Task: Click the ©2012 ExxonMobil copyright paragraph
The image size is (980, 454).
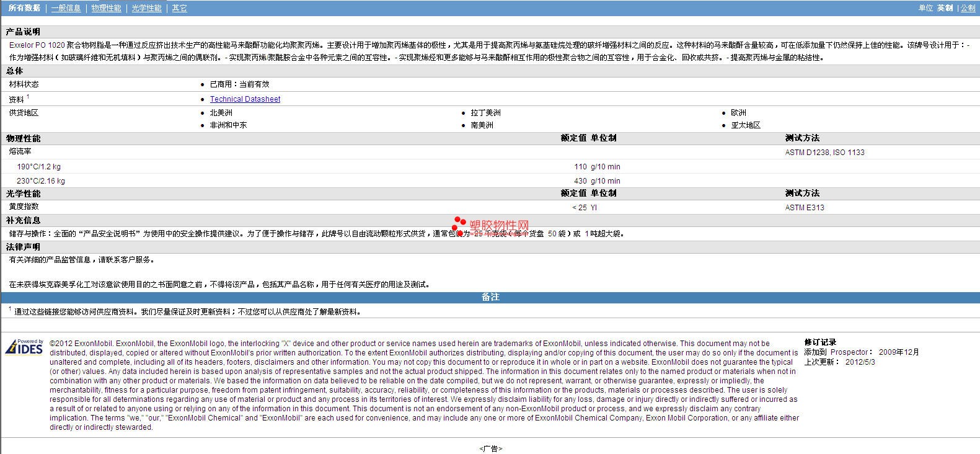Action: pos(425,385)
